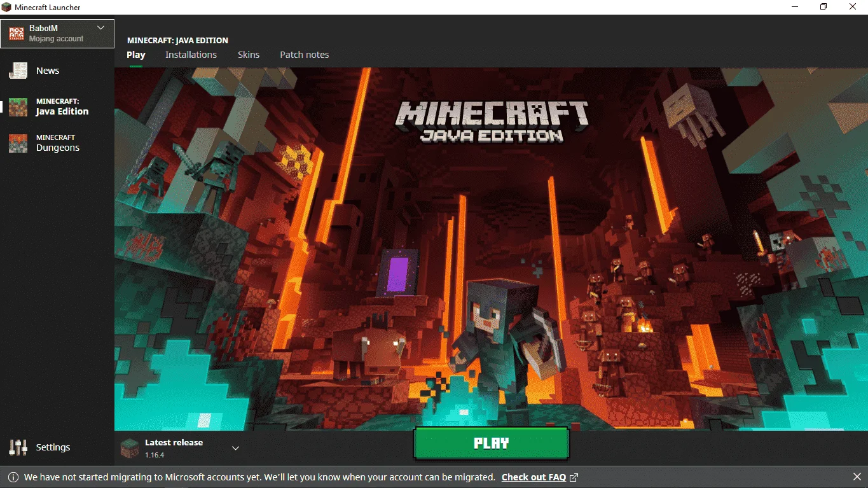This screenshot has width=868, height=488.
Task: Restore down the launcher window
Action: click(x=823, y=7)
